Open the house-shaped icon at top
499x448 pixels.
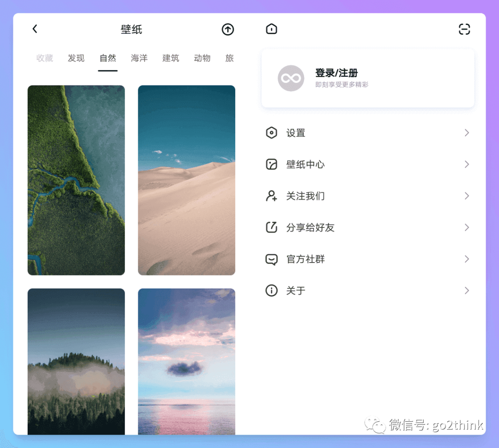pyautogui.click(x=272, y=29)
